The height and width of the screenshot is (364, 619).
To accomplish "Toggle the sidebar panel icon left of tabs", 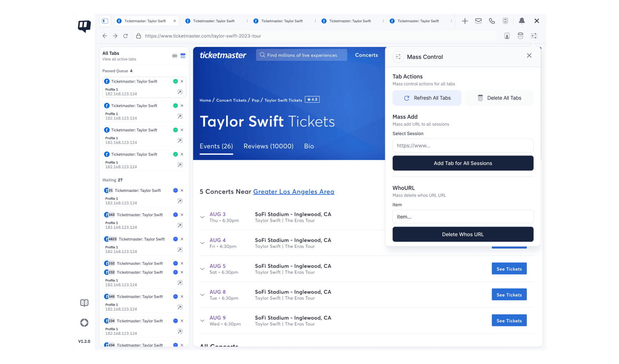I will pyautogui.click(x=105, y=21).
